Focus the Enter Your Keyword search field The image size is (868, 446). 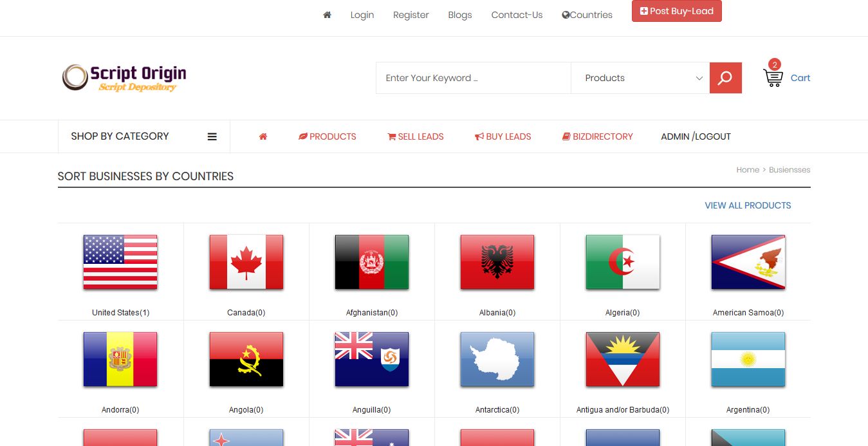pyautogui.click(x=474, y=78)
